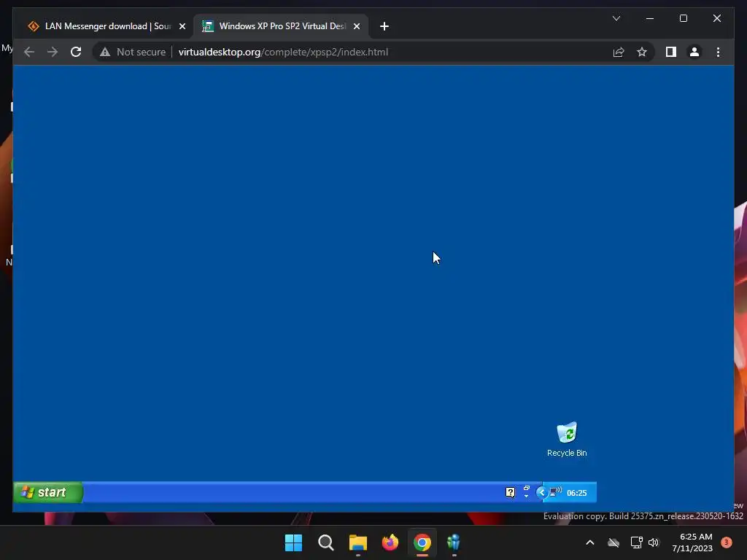
Task: Click the XP clock showing 06:25
Action: coord(577,494)
